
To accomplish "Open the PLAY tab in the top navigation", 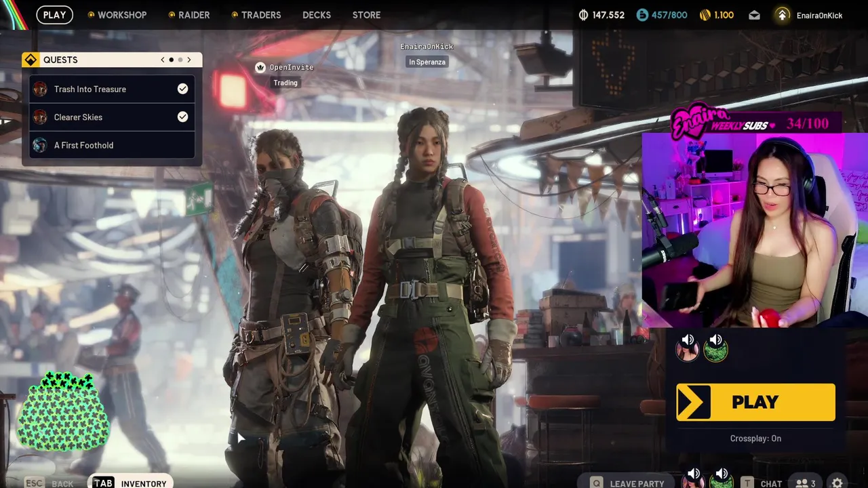I will 54,15.
